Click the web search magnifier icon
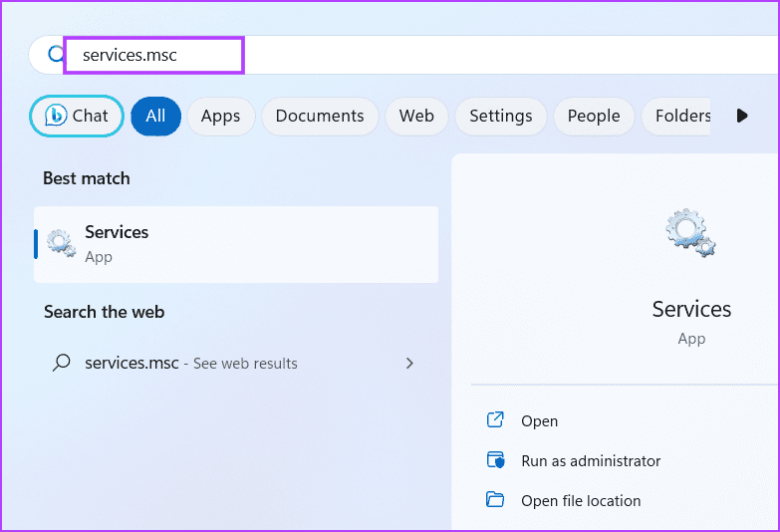The width and height of the screenshot is (780, 532). tap(61, 363)
